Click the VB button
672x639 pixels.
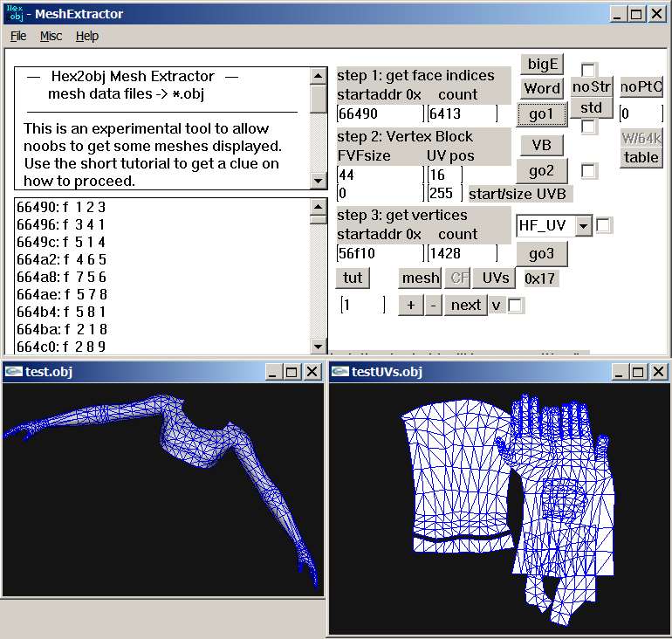pos(542,145)
